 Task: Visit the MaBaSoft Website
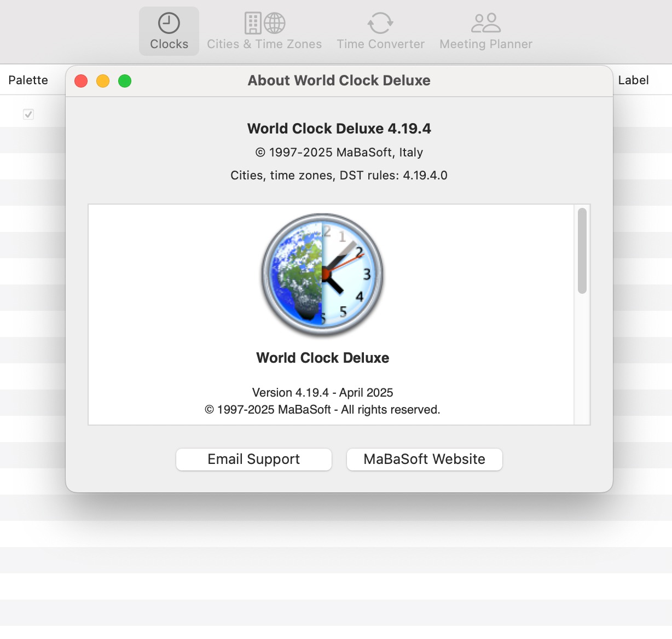click(x=425, y=459)
